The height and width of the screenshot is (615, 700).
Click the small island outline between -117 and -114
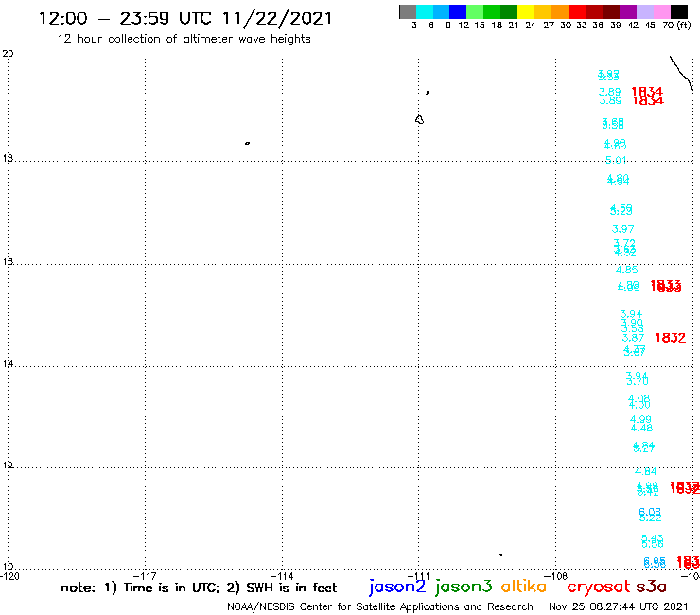tap(247, 143)
